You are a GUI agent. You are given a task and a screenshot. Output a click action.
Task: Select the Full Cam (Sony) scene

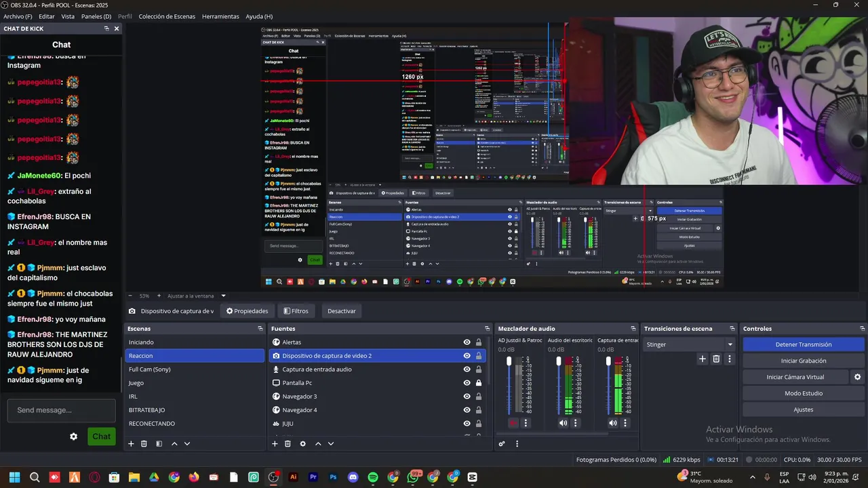195,369
